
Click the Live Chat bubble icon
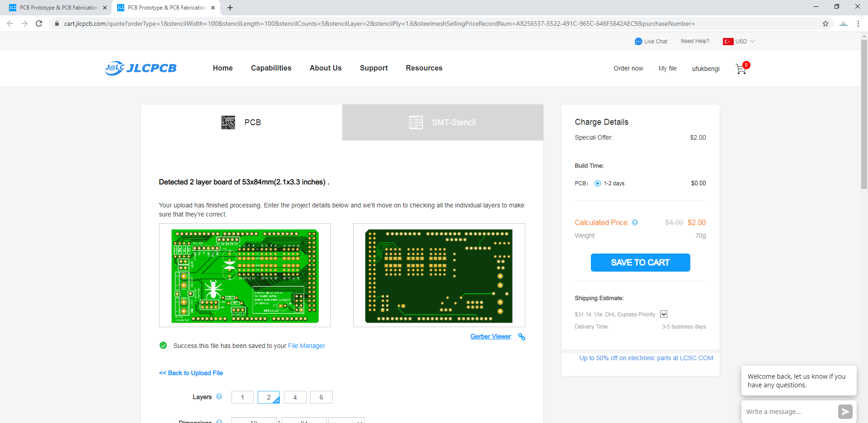[638, 42]
